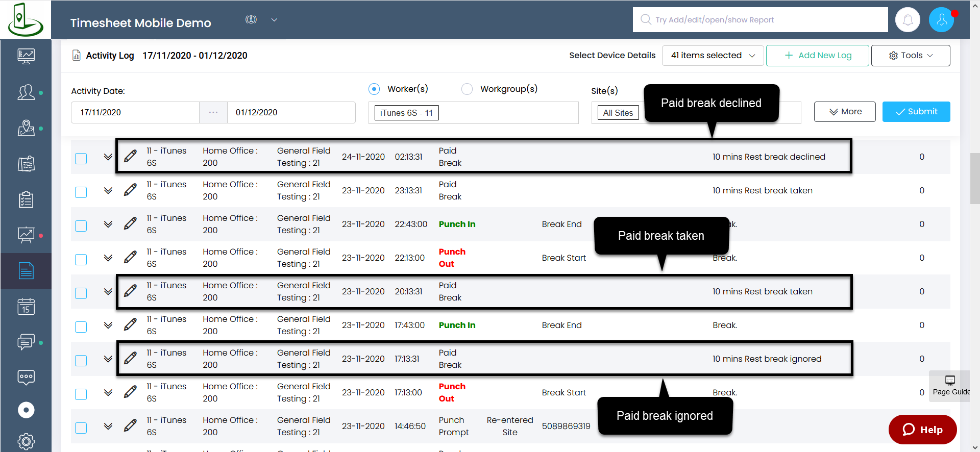Screen dimensions: 980x452
Task: Open the user profile avatar
Action: (x=941, y=20)
